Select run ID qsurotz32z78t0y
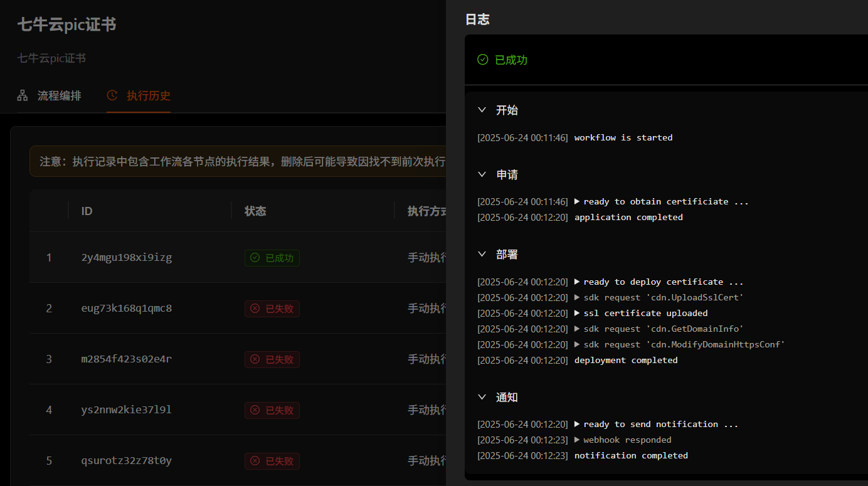 (127, 461)
